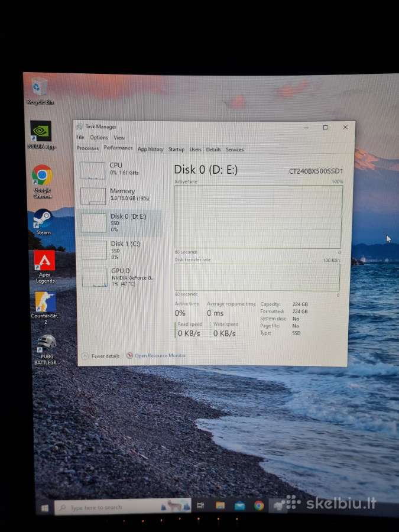Open Chrome from the taskbar
Viewport: 399px width, 532px height.
point(259,505)
